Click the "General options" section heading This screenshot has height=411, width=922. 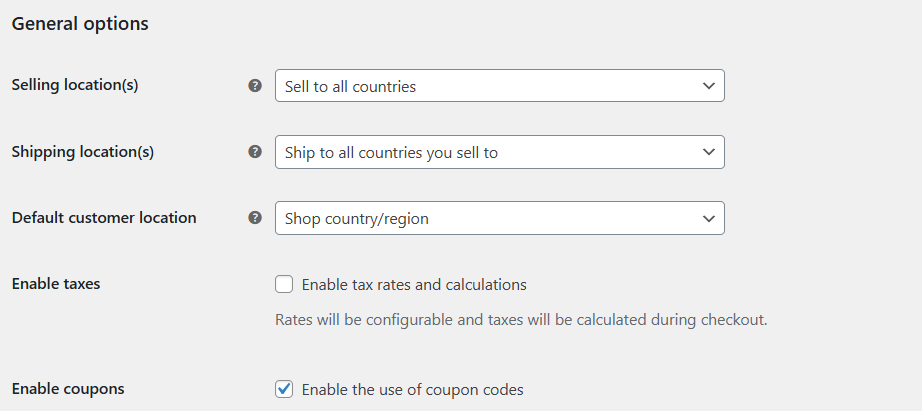tap(80, 24)
